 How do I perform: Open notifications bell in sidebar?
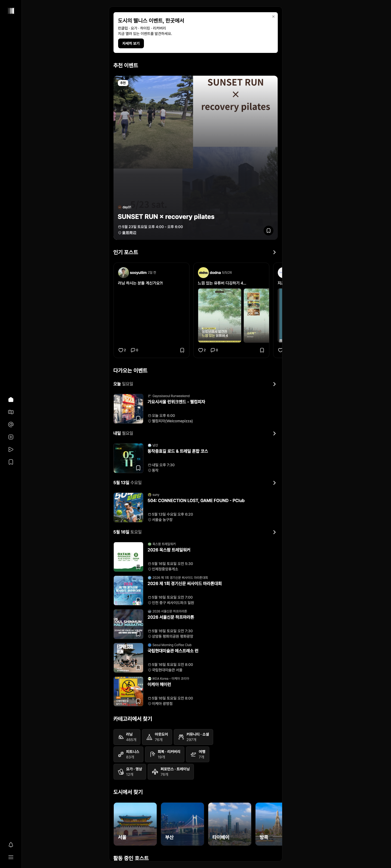pos(11,844)
